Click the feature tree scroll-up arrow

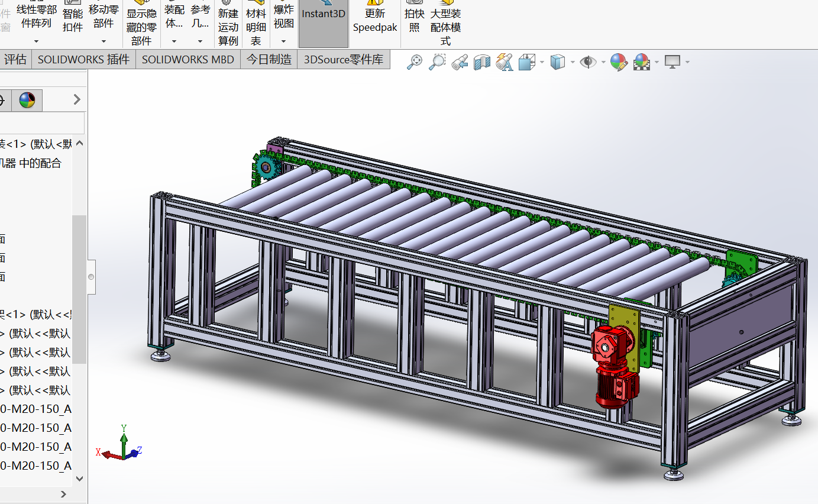click(x=80, y=144)
